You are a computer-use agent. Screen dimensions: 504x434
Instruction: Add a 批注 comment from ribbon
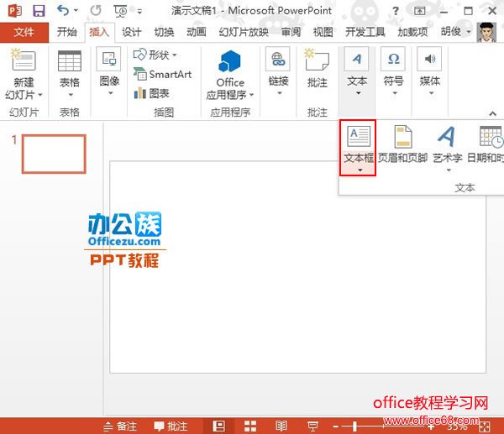[317, 68]
